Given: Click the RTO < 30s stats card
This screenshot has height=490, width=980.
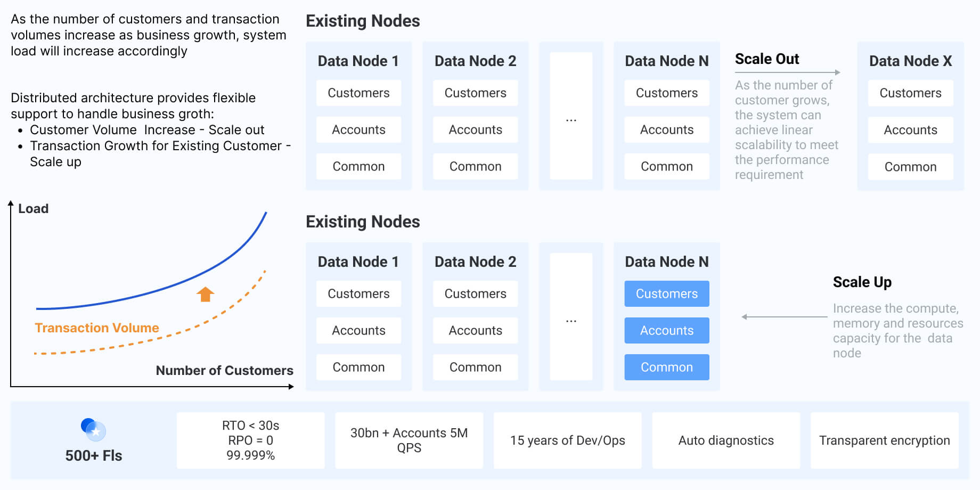Looking at the screenshot, I should coord(250,440).
